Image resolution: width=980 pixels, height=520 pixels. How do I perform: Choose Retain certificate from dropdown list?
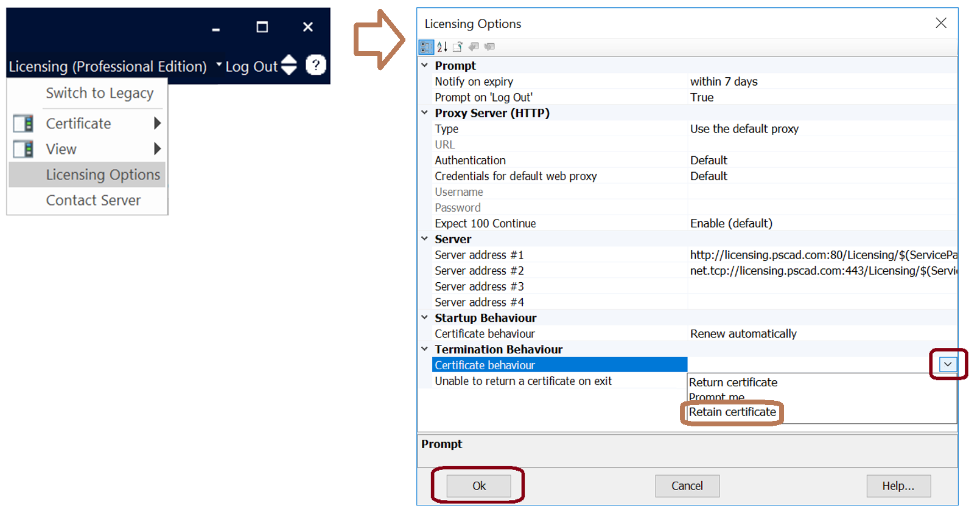click(732, 412)
